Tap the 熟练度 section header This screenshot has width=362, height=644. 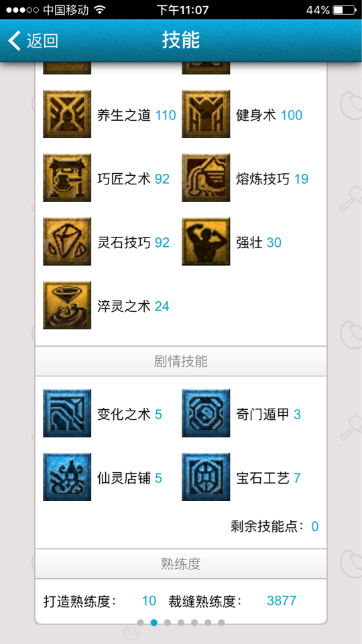181,564
